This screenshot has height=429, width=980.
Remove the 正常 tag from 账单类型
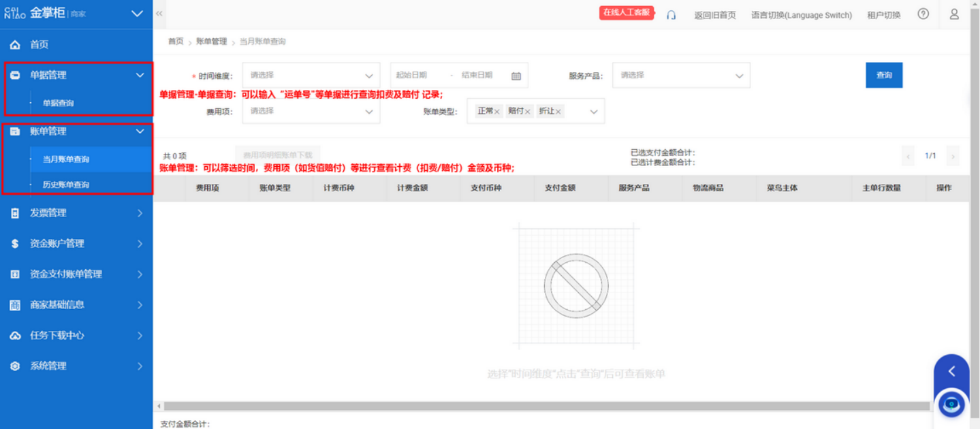498,110
